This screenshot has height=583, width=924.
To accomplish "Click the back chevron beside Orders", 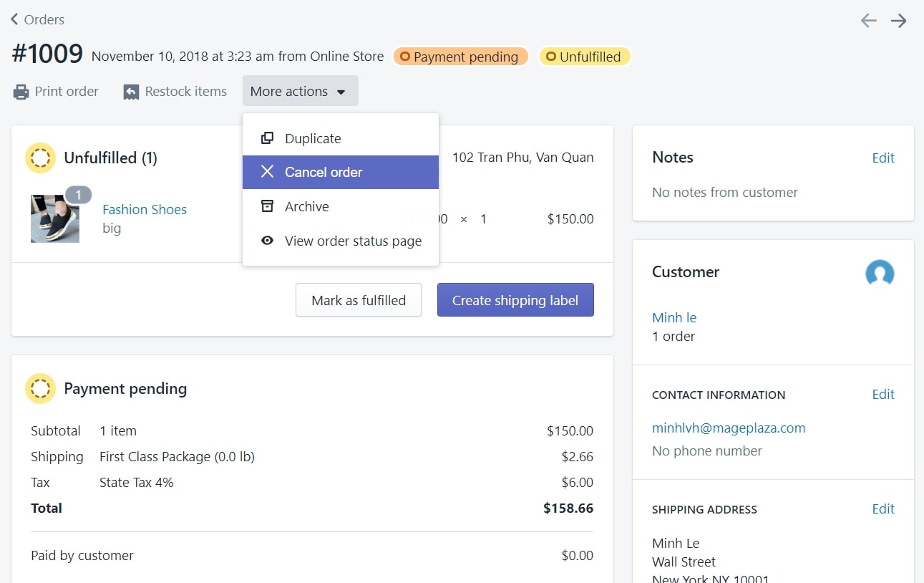I will pos(14,19).
